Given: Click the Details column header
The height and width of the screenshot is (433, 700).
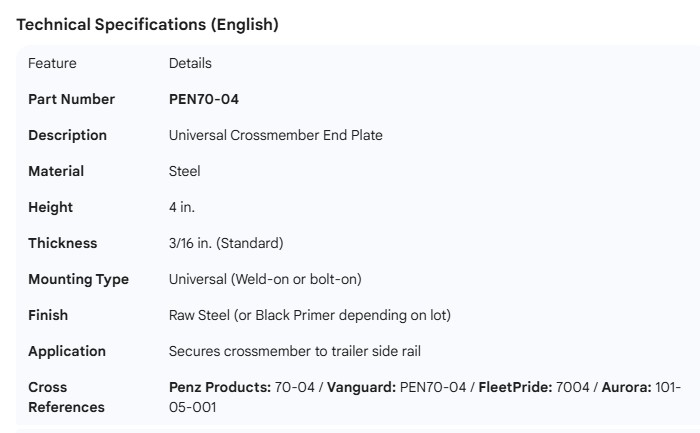Looking at the screenshot, I should click(190, 63).
